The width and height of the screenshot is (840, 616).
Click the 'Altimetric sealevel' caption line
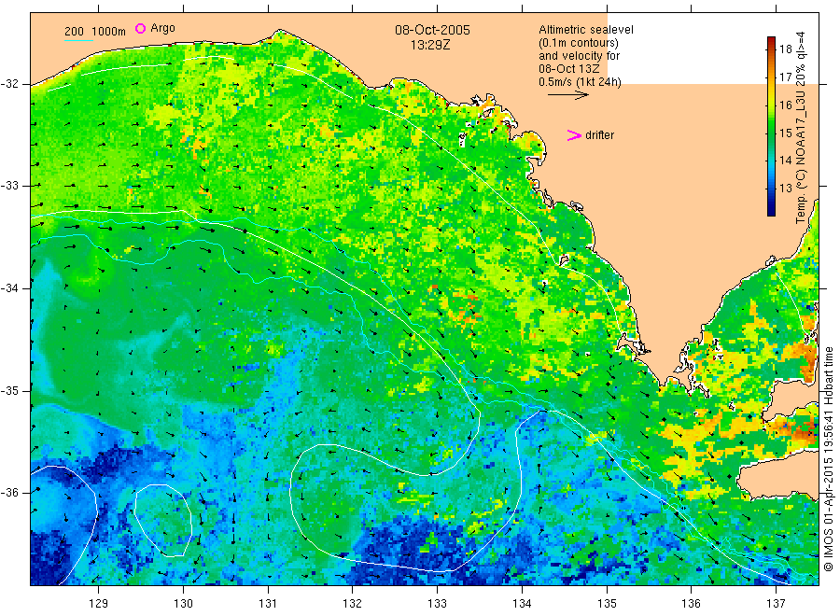586,30
